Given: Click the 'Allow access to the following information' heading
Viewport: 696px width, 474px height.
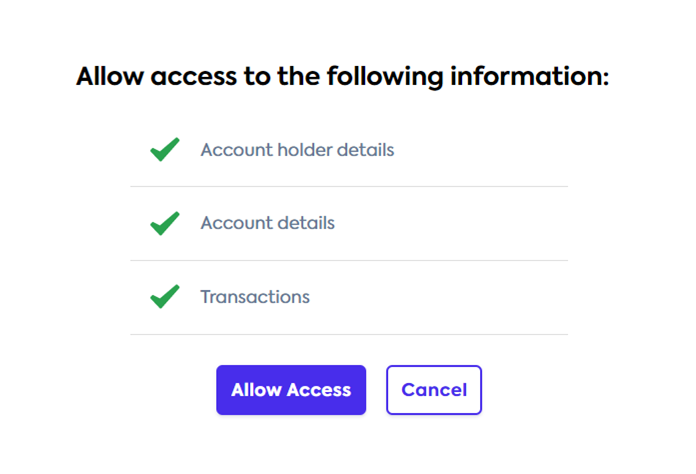Looking at the screenshot, I should tap(342, 77).
